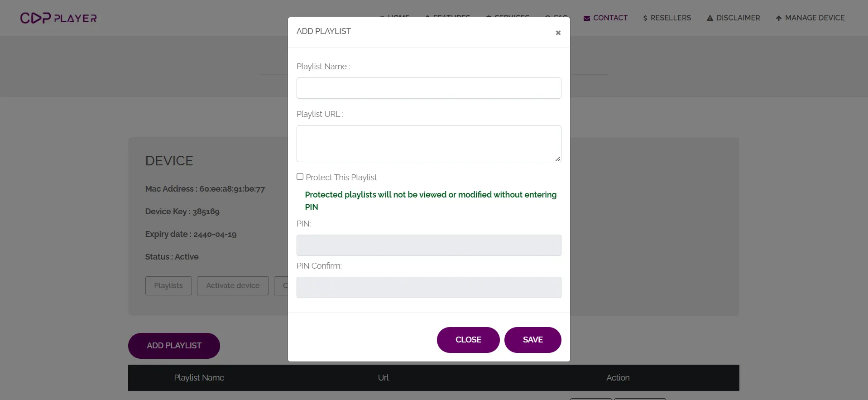
Task: Open the Contact menu item
Action: coord(610,18)
